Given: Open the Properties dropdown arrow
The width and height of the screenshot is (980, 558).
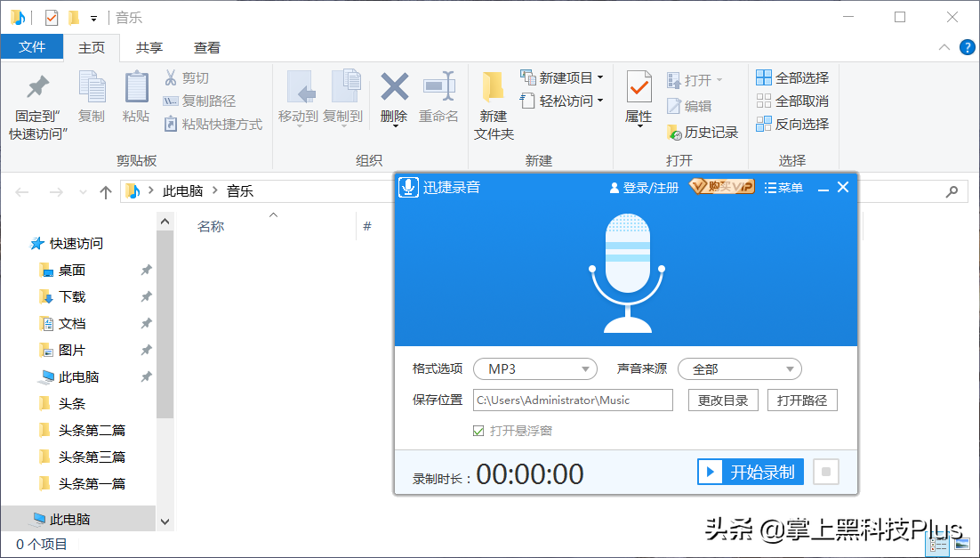Looking at the screenshot, I should [x=639, y=127].
